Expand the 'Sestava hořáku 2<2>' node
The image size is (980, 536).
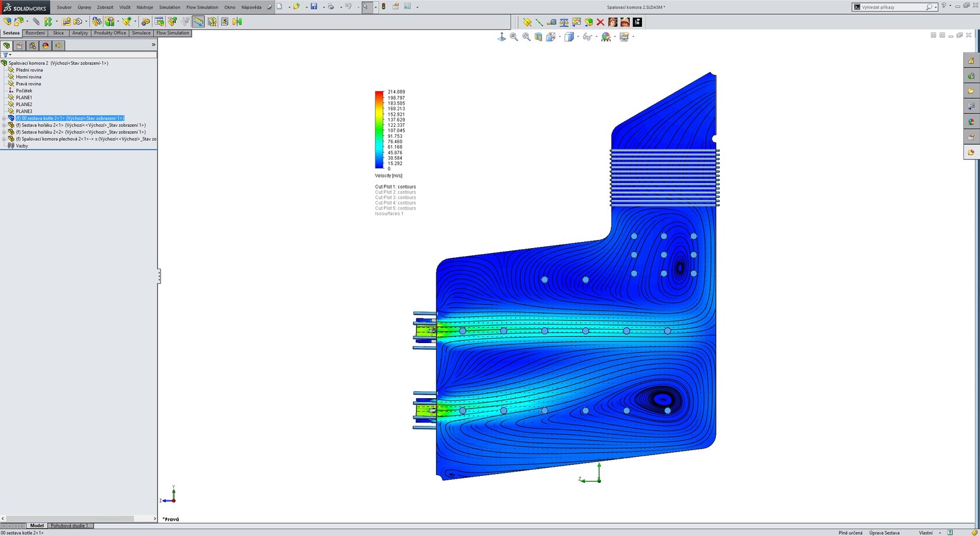pyautogui.click(x=4, y=132)
